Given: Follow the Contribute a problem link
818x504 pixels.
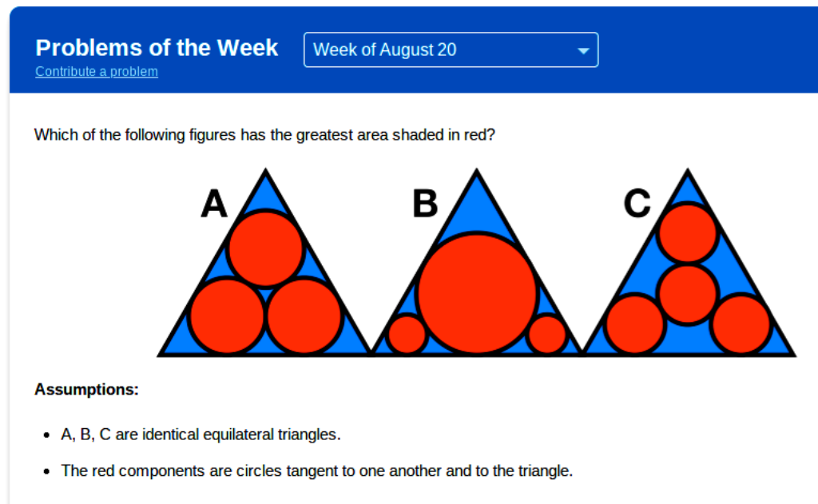Looking at the screenshot, I should click(97, 72).
